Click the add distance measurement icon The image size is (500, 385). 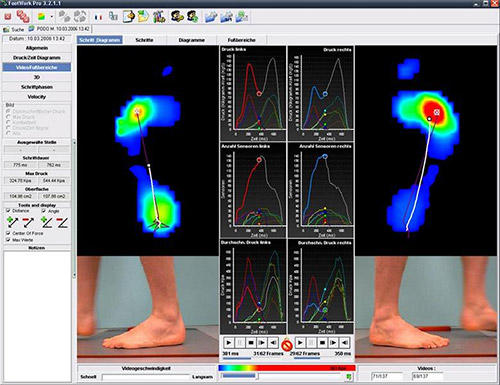tap(12, 222)
